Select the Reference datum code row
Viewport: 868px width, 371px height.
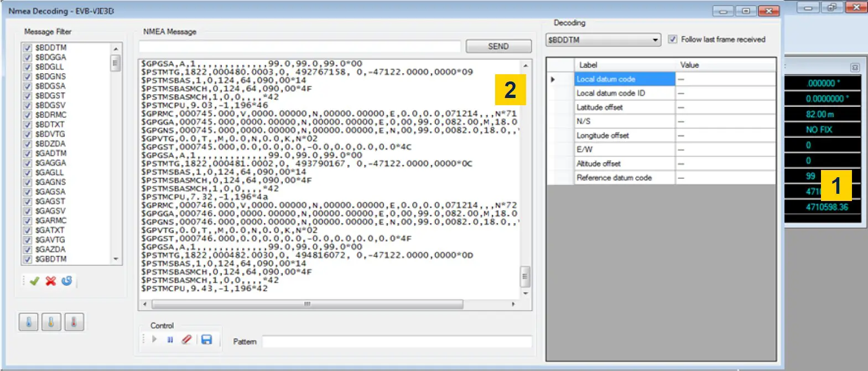tap(625, 178)
